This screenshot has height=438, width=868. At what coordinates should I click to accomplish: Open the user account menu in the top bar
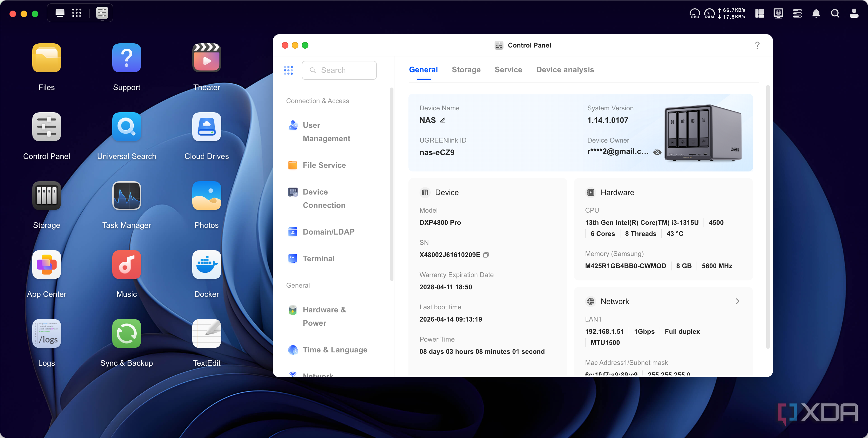pos(854,13)
